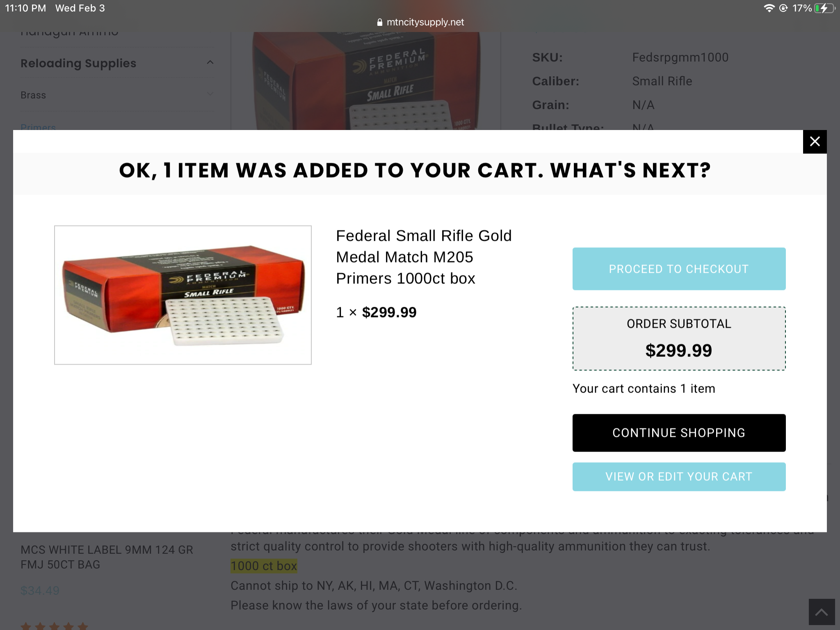Close the added-to-cart popup with X

pyautogui.click(x=815, y=142)
